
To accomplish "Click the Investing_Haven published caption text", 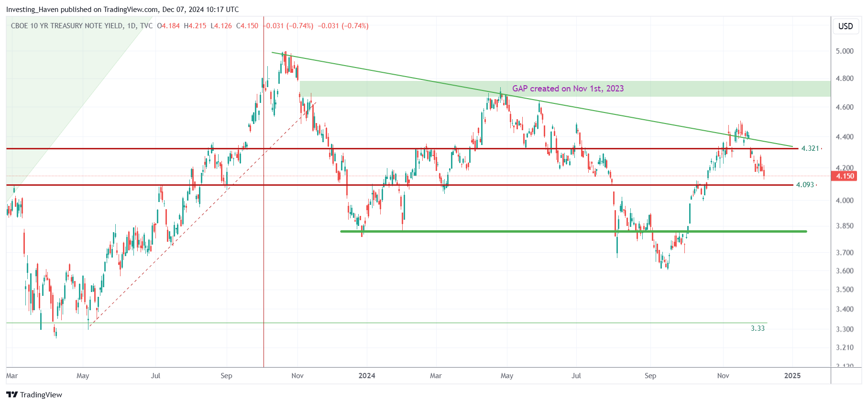I will [122, 10].
